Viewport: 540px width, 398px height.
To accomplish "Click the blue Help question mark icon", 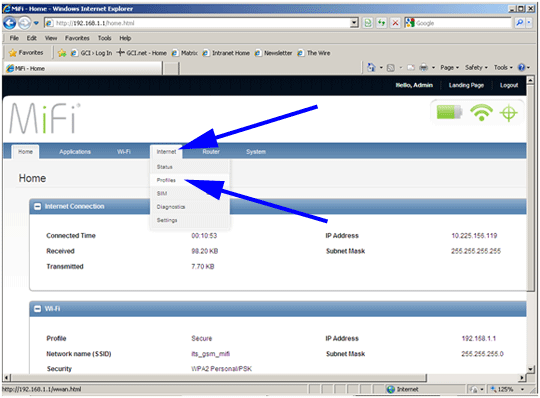I will [x=522, y=67].
